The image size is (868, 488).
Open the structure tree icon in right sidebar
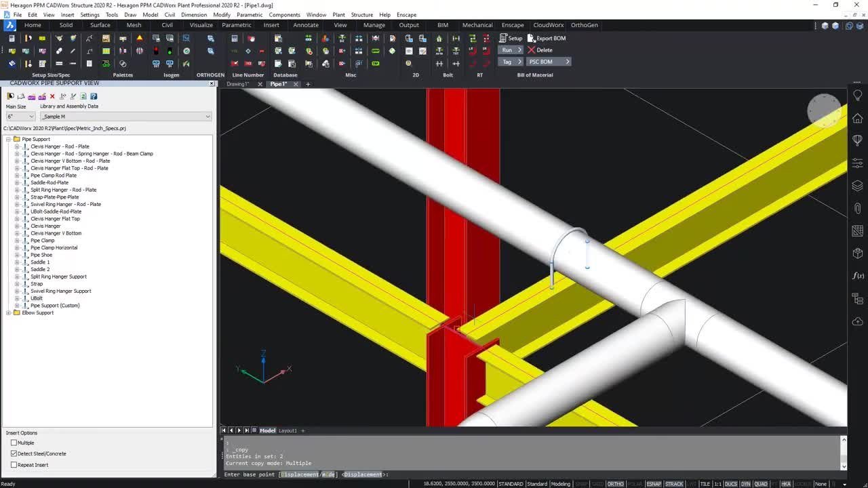tap(858, 299)
